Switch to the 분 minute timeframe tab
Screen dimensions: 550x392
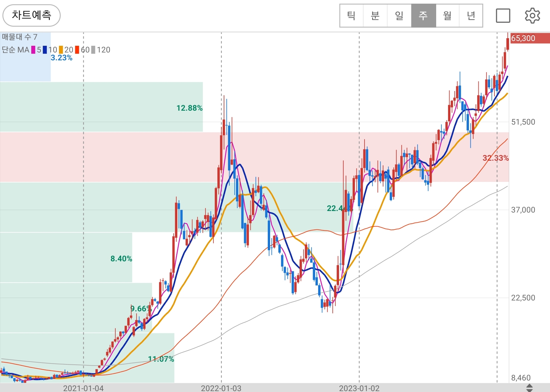[375, 16]
